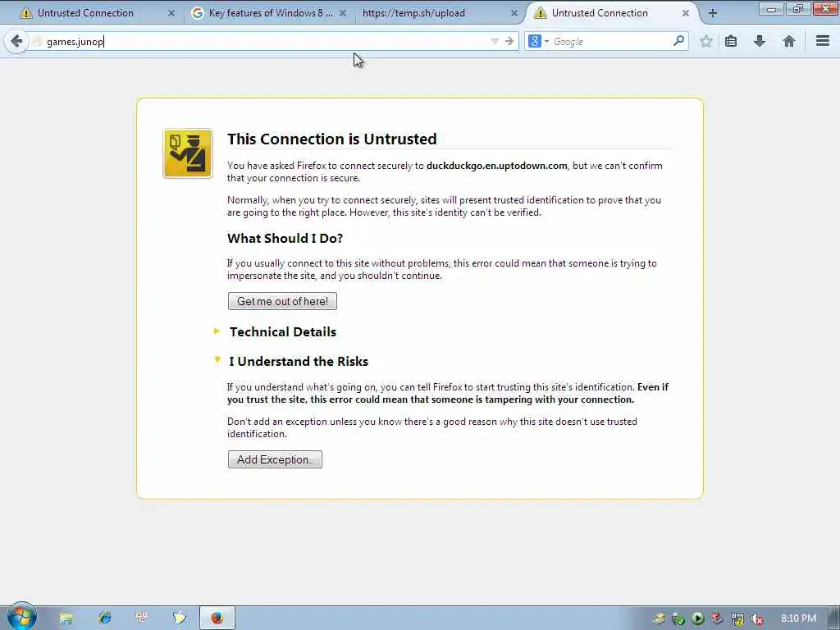
Task: Click the Firefox taskbar button
Action: (x=217, y=619)
